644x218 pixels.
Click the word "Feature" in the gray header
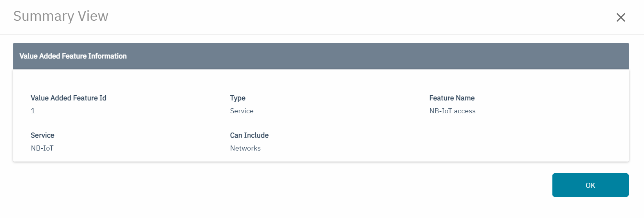coord(74,56)
